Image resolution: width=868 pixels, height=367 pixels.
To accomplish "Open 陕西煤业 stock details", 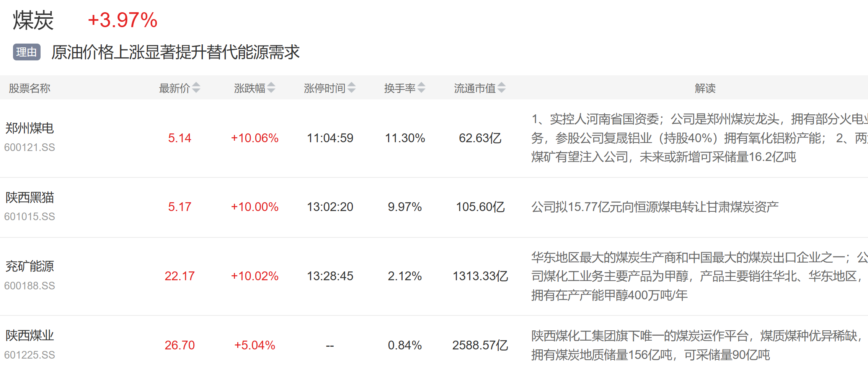I will [x=29, y=336].
